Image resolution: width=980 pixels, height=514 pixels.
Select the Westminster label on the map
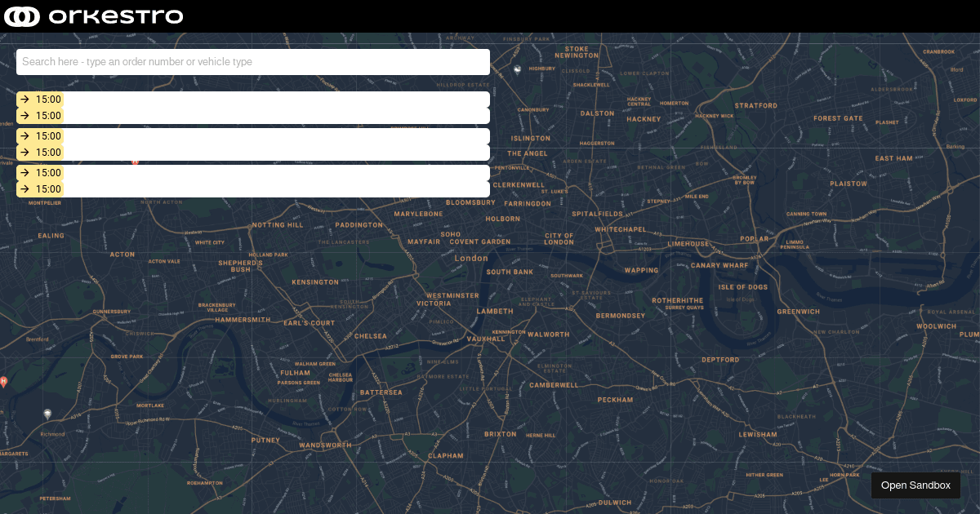(452, 296)
